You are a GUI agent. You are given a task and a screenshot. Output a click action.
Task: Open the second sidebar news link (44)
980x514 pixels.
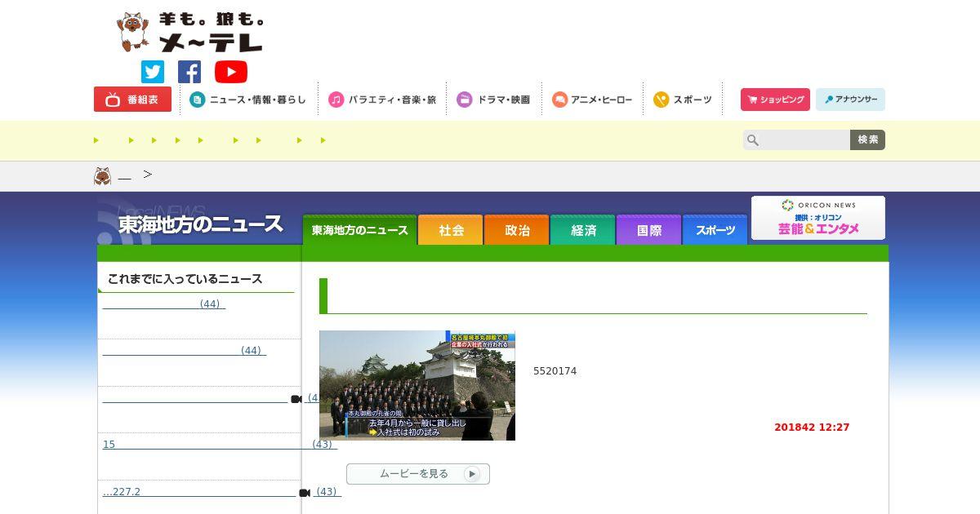[185, 350]
